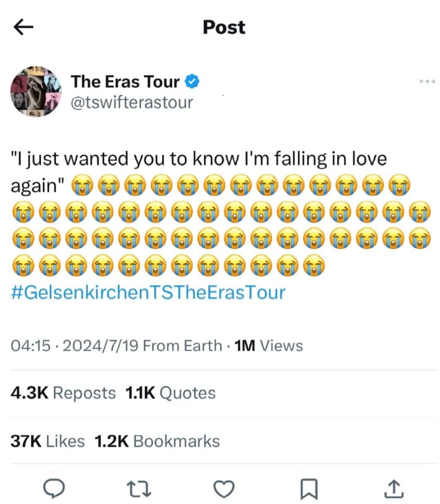Screen dimensions: 440x504
Task: Open The Eras Tour profile picture
Action: click(x=35, y=91)
